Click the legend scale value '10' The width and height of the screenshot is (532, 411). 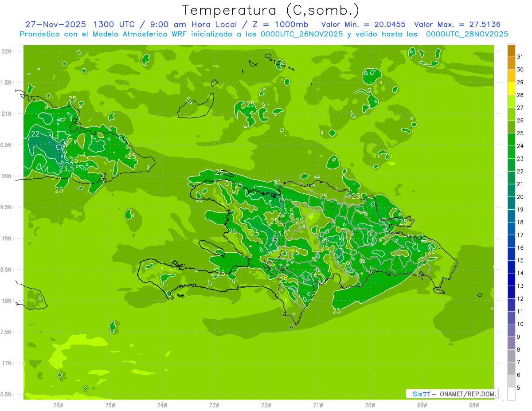[x=520, y=324]
